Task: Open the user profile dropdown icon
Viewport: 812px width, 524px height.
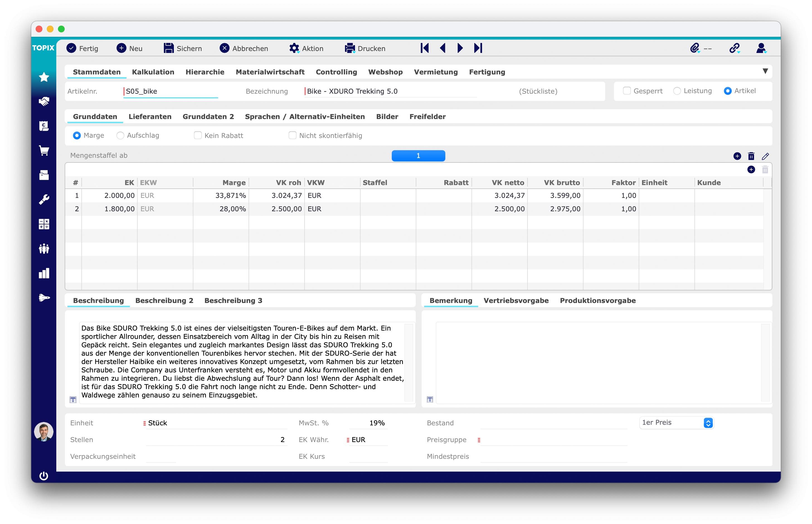Action: pos(761,48)
